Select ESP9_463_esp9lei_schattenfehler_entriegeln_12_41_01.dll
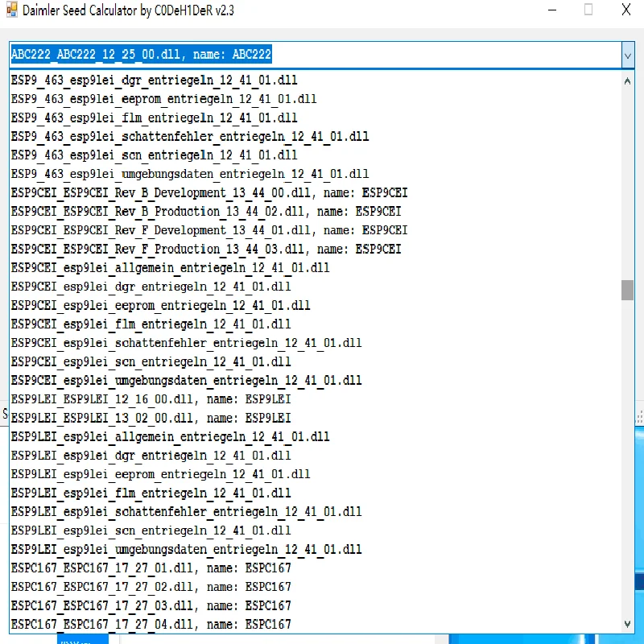This screenshot has height=644, width=644. click(316, 136)
